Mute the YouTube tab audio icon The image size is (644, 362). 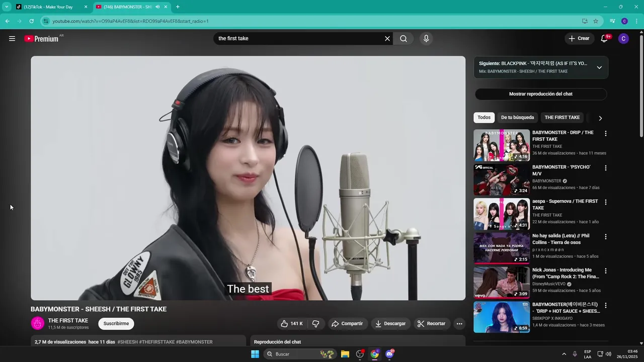(x=158, y=7)
